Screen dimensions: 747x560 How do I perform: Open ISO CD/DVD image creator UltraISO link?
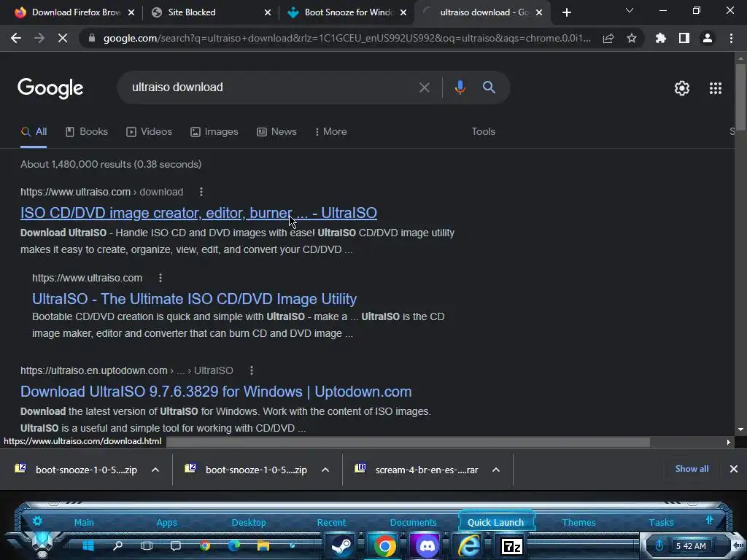tap(198, 213)
